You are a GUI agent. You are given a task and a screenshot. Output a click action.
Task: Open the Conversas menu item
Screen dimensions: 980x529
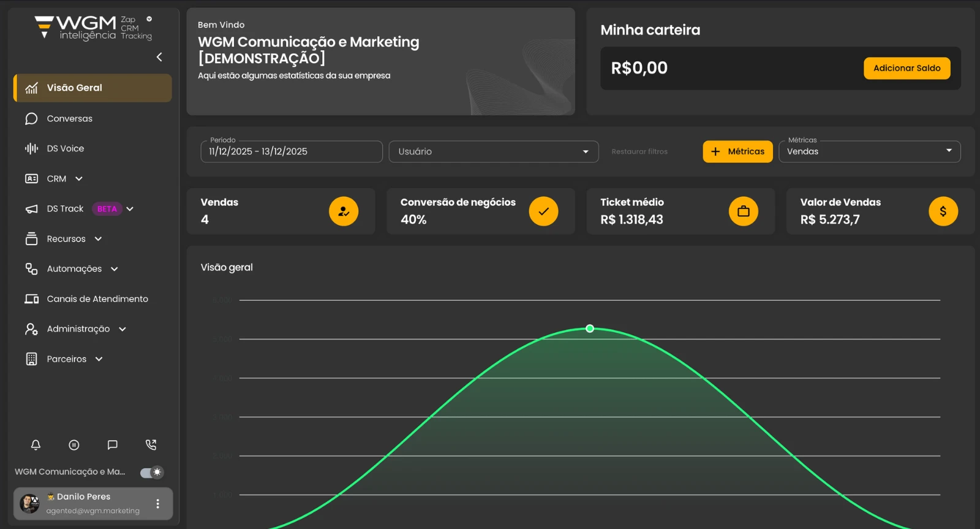click(69, 119)
